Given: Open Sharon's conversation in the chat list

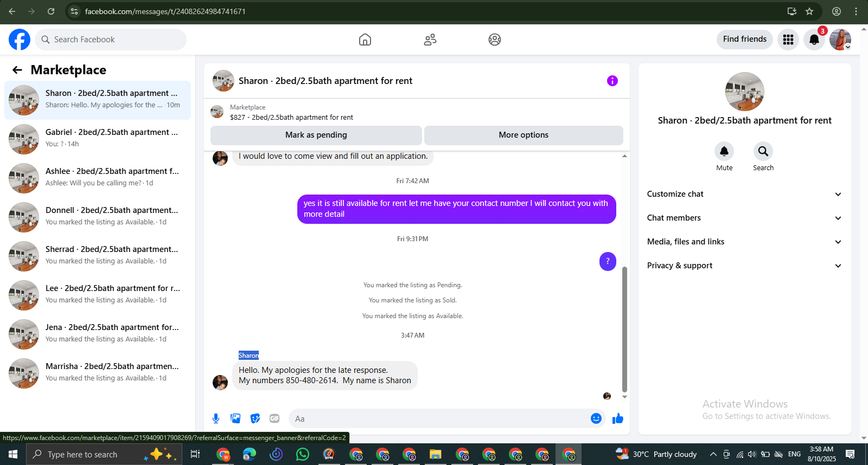Looking at the screenshot, I should (x=98, y=100).
